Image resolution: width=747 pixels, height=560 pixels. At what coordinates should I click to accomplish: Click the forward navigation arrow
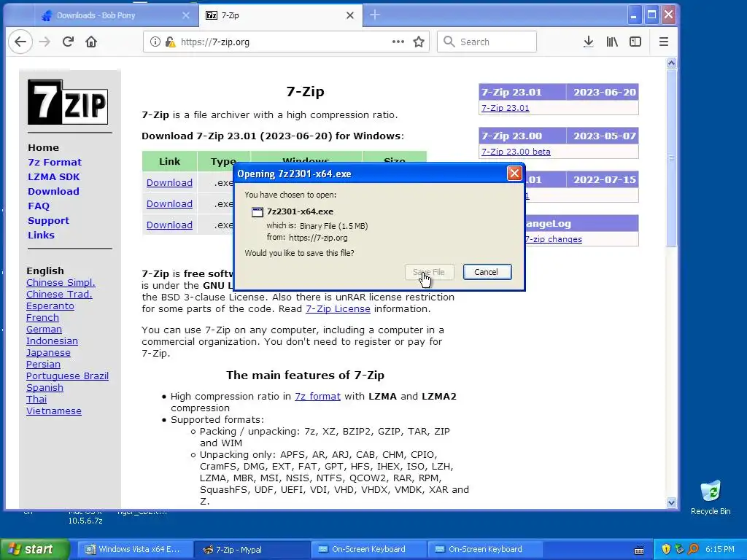(x=44, y=42)
